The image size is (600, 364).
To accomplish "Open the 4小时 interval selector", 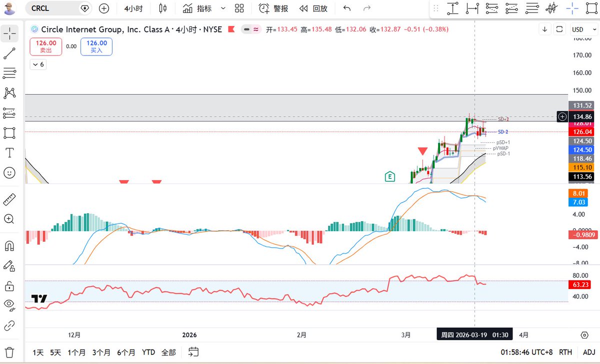I will pos(134,8).
